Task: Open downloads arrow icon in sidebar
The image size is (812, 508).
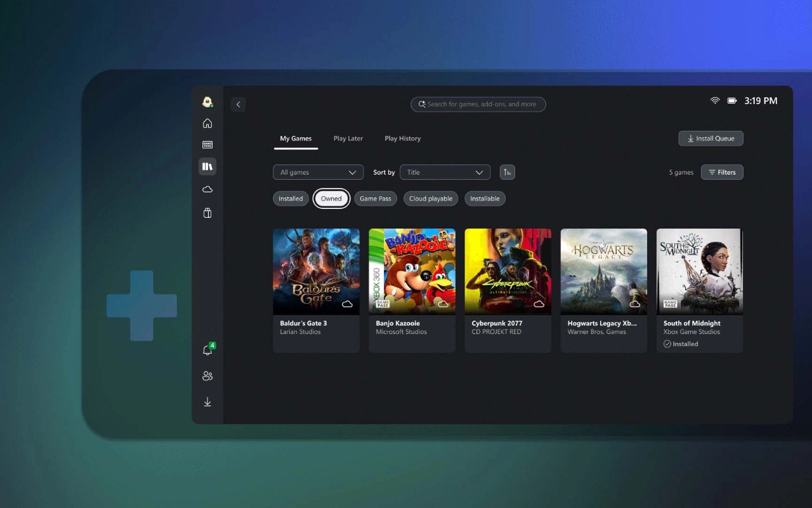Action: [x=207, y=402]
